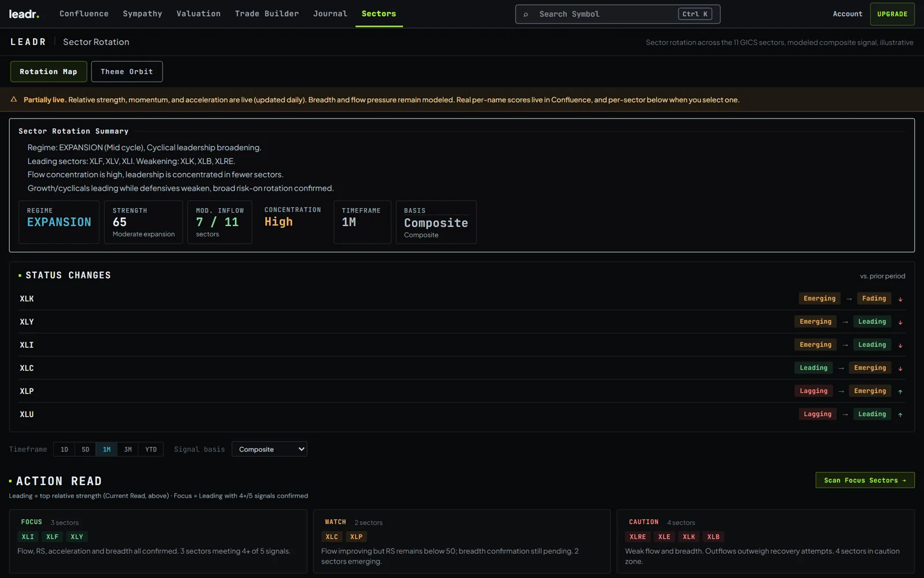Screen dimensions: 924x578
Task: Open the Account menu
Action: click(x=847, y=14)
